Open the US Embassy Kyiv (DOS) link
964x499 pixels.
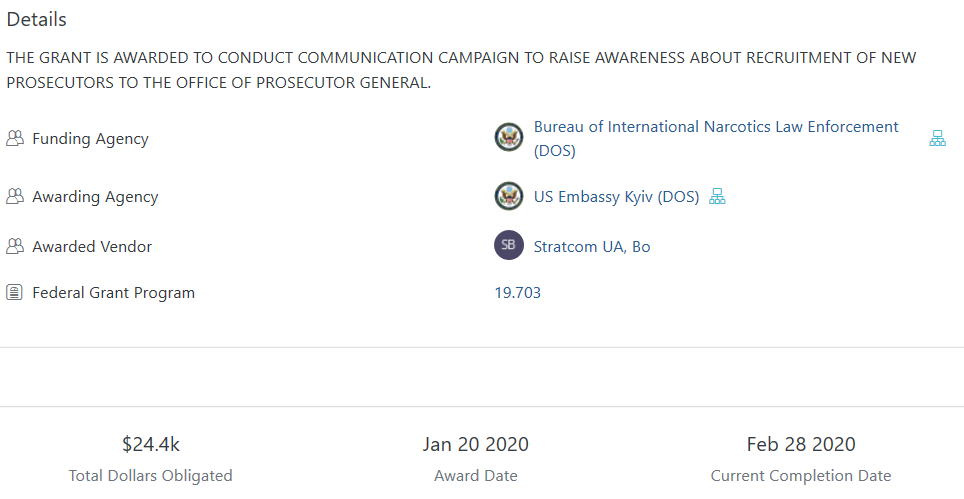(x=616, y=197)
